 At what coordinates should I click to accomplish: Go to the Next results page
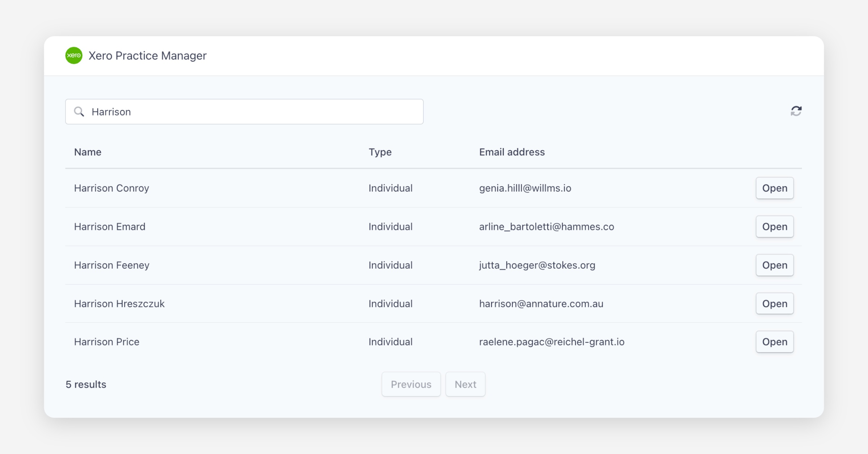point(465,384)
